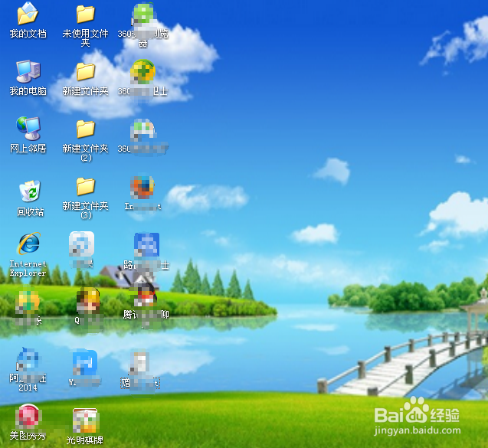Select the 新建文件夹 folder without a number
Screen dimensions: 488x448
(85, 80)
